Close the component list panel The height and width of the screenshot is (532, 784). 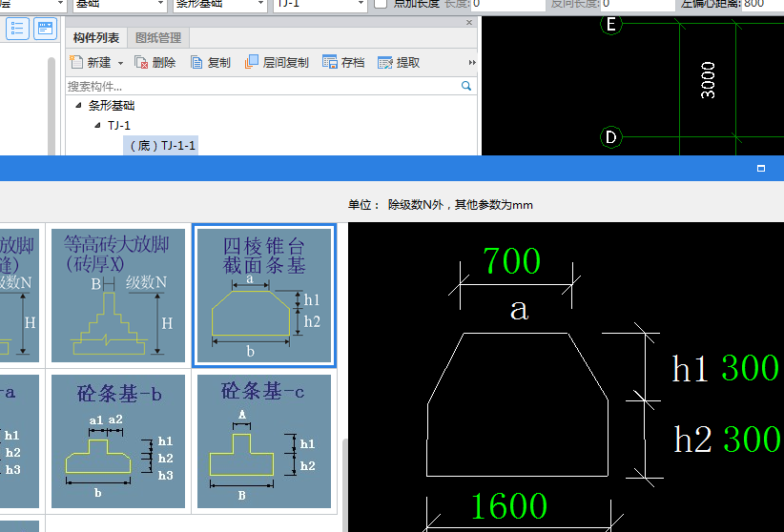tap(469, 23)
